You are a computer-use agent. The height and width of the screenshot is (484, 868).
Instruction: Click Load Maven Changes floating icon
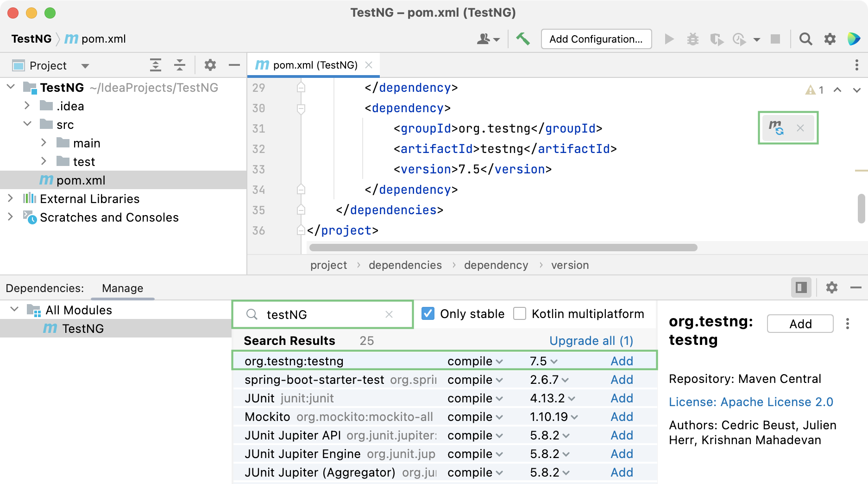pos(776,127)
